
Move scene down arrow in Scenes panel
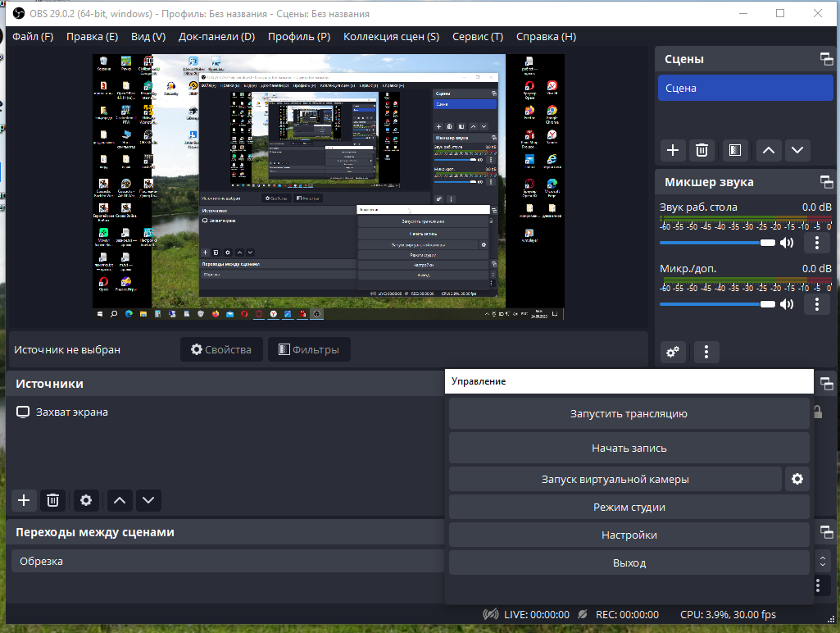797,150
